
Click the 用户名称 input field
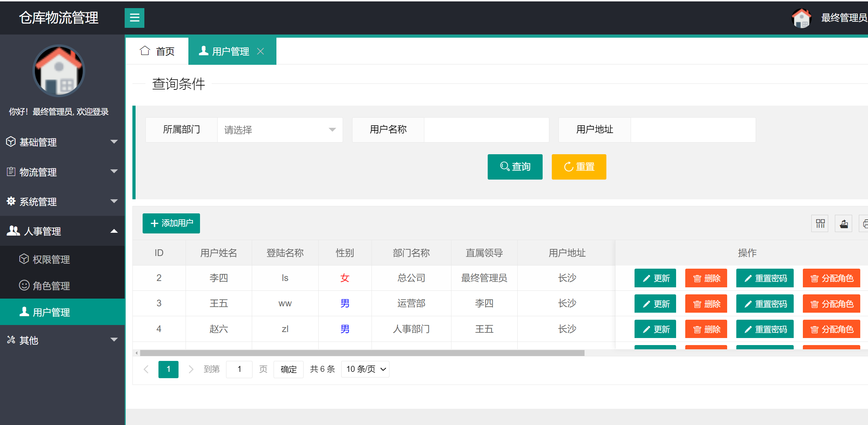point(486,130)
